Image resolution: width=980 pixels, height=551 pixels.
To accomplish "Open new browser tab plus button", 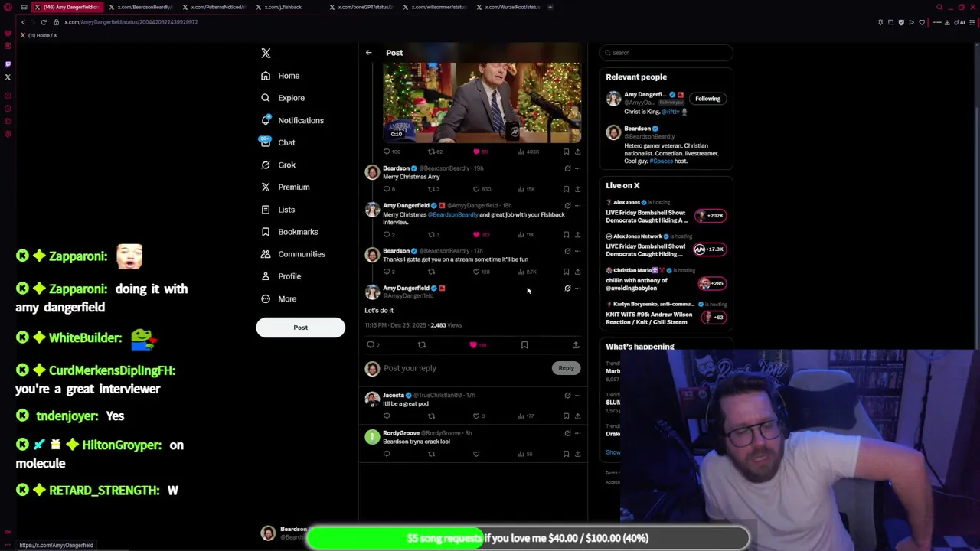I will click(550, 7).
